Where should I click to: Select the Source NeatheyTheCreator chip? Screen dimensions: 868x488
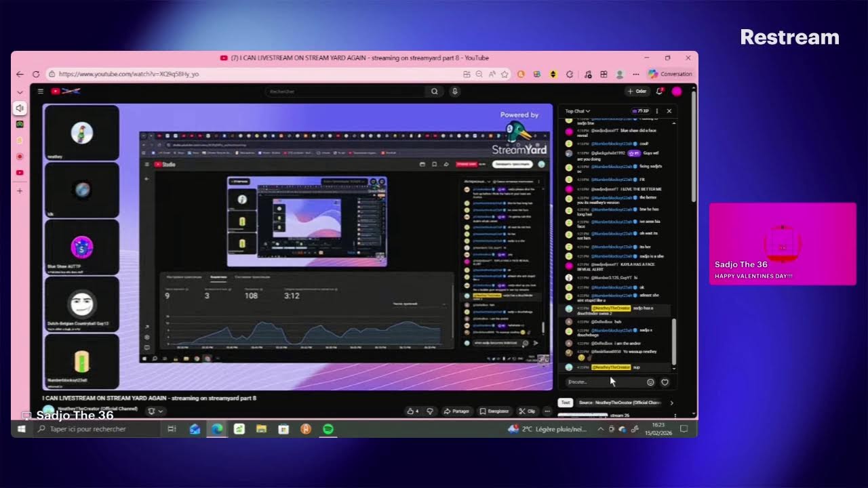pos(620,403)
